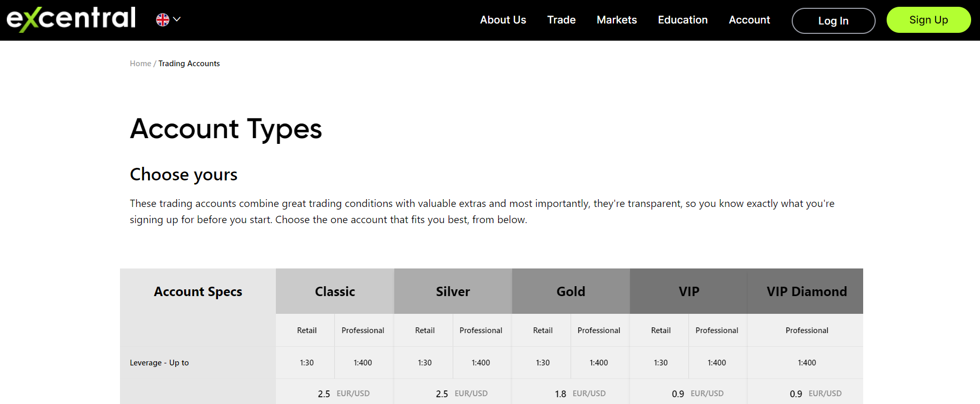Click Professional under Gold
The image size is (980, 404).
pos(599,330)
